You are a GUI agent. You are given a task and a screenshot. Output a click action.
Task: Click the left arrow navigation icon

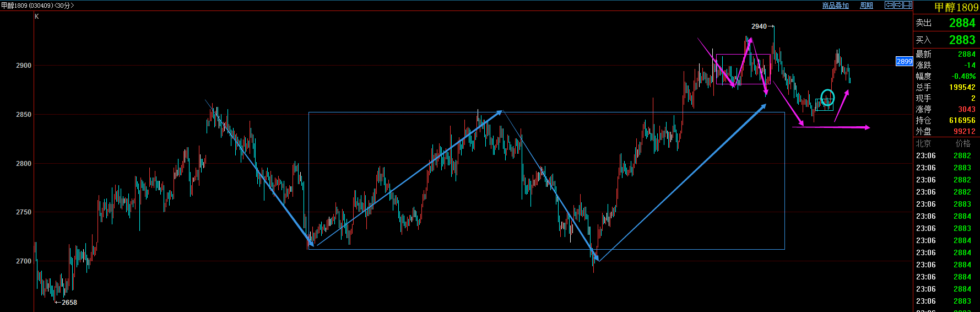click(889, 5)
